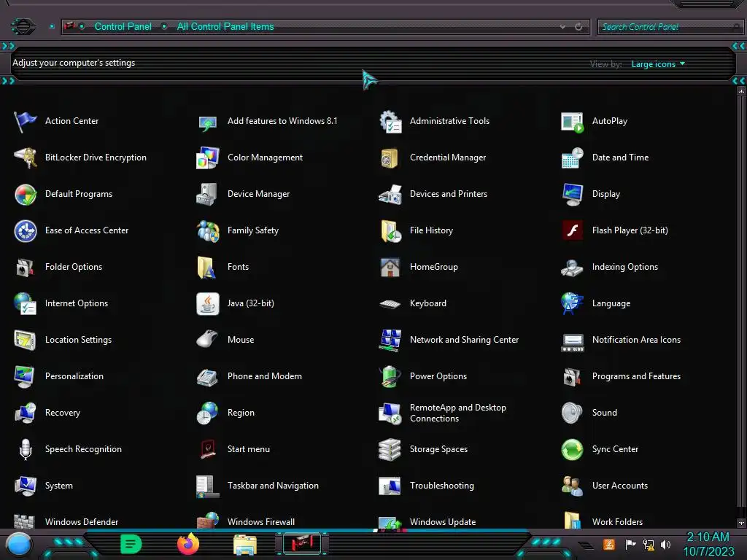747x560 pixels.
Task: Open the Credential Manager vault icon
Action: (390, 157)
